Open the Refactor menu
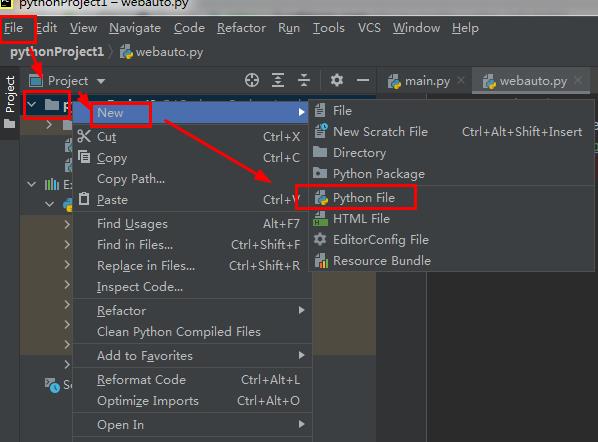This screenshot has width=598, height=442. (x=241, y=28)
